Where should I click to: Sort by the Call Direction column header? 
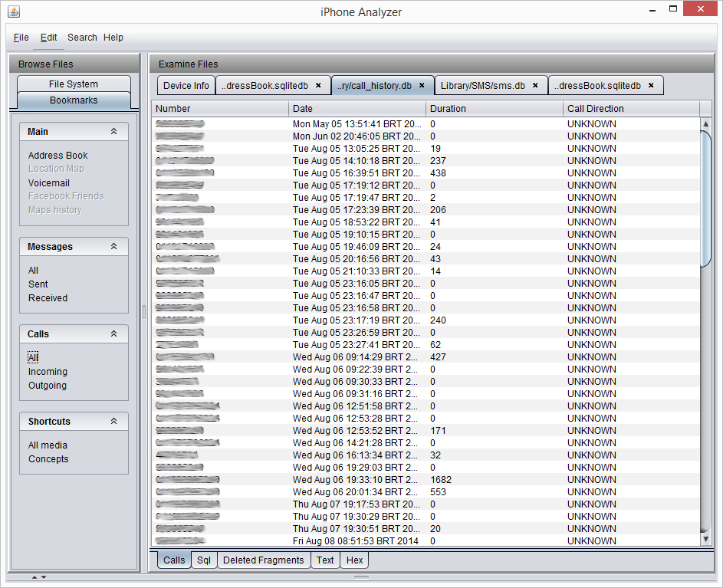(631, 108)
